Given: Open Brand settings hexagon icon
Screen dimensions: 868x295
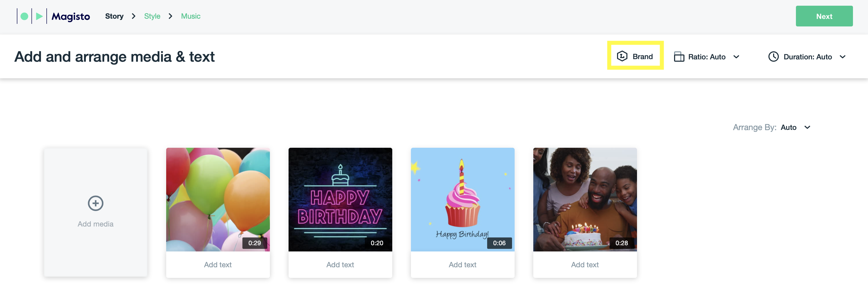Looking at the screenshot, I should (x=622, y=56).
